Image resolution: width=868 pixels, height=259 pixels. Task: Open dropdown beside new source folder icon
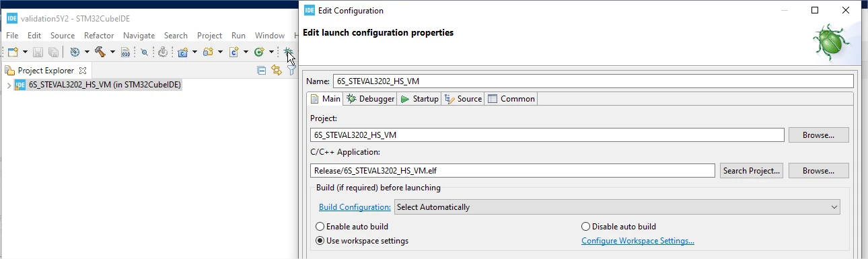point(220,52)
